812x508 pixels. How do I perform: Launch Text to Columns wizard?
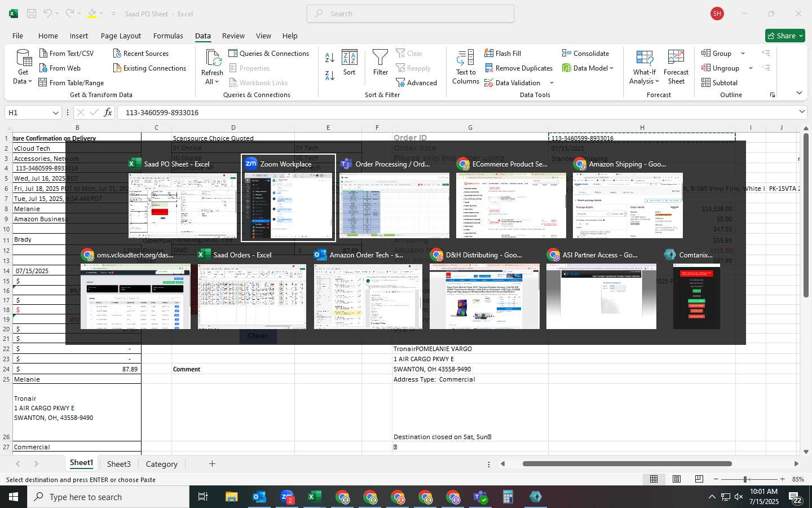pyautogui.click(x=466, y=67)
